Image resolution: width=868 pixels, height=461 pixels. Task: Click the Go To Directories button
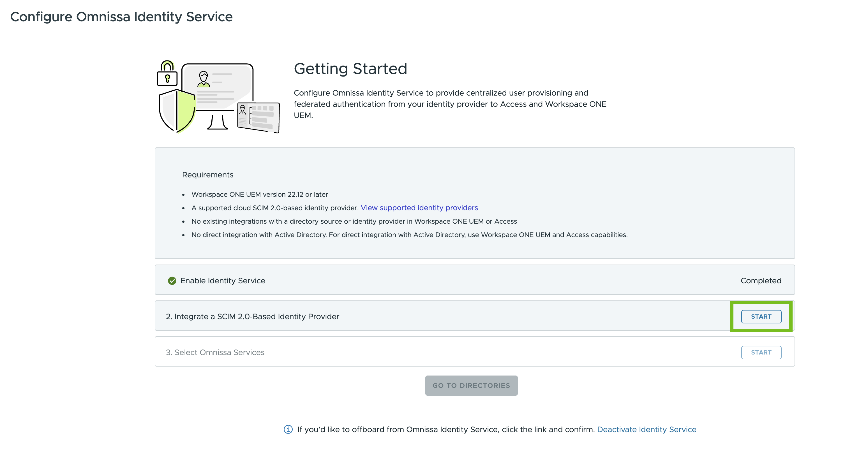click(471, 386)
